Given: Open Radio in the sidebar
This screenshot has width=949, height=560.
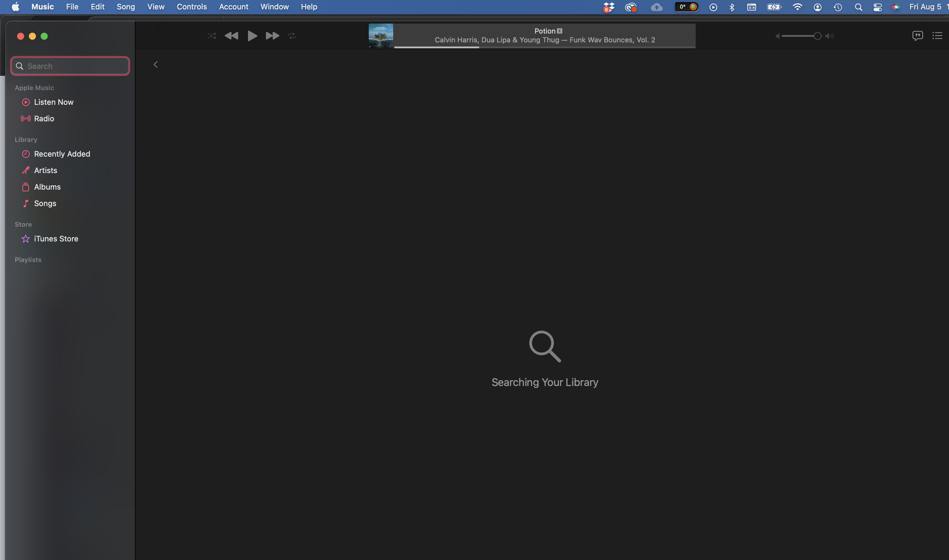Looking at the screenshot, I should tap(44, 119).
